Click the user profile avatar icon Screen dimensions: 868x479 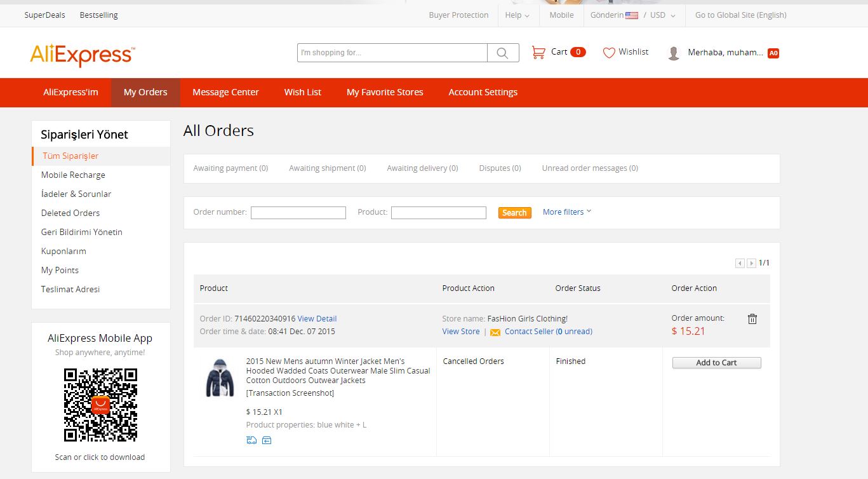pos(674,53)
